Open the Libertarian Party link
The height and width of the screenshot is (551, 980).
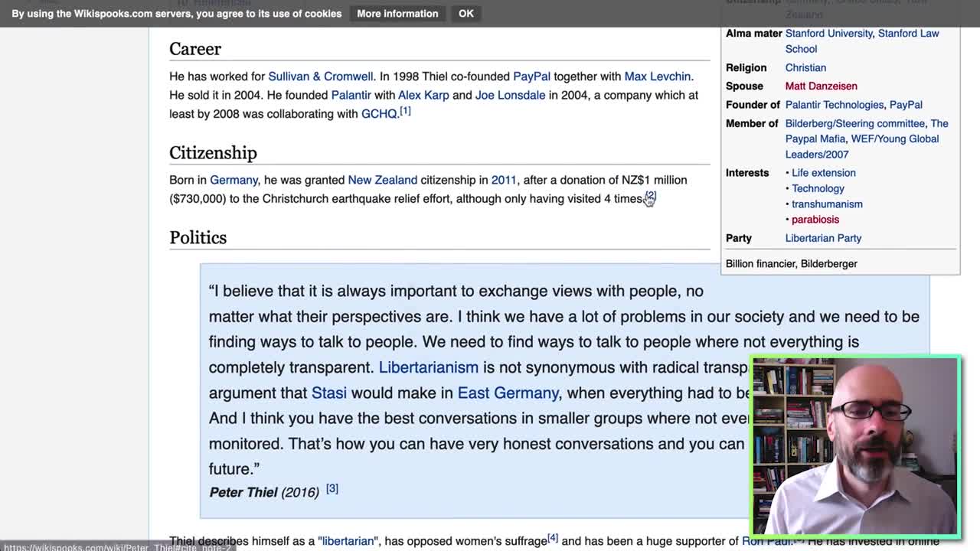[x=823, y=238]
